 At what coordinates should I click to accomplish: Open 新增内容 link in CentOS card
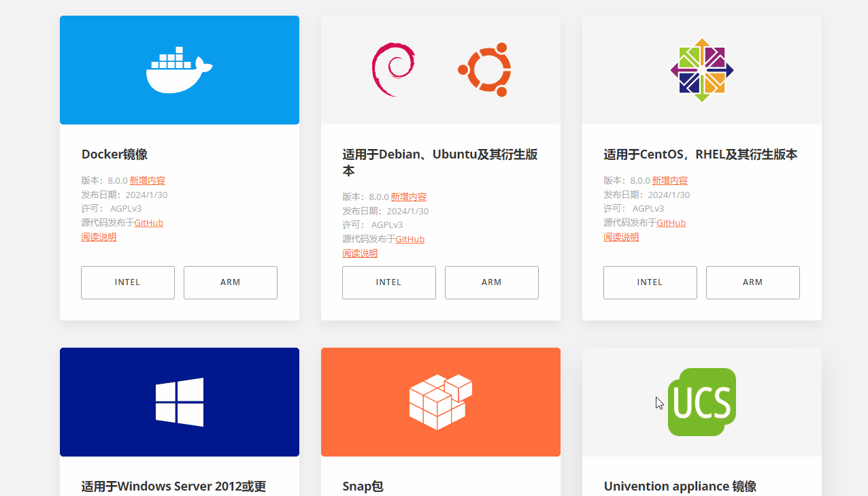[670, 180]
